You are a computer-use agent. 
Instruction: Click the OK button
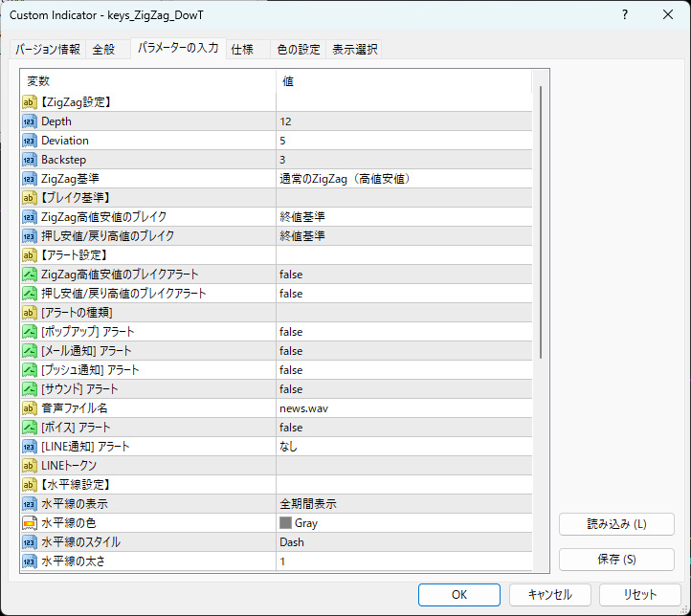pyautogui.click(x=459, y=595)
